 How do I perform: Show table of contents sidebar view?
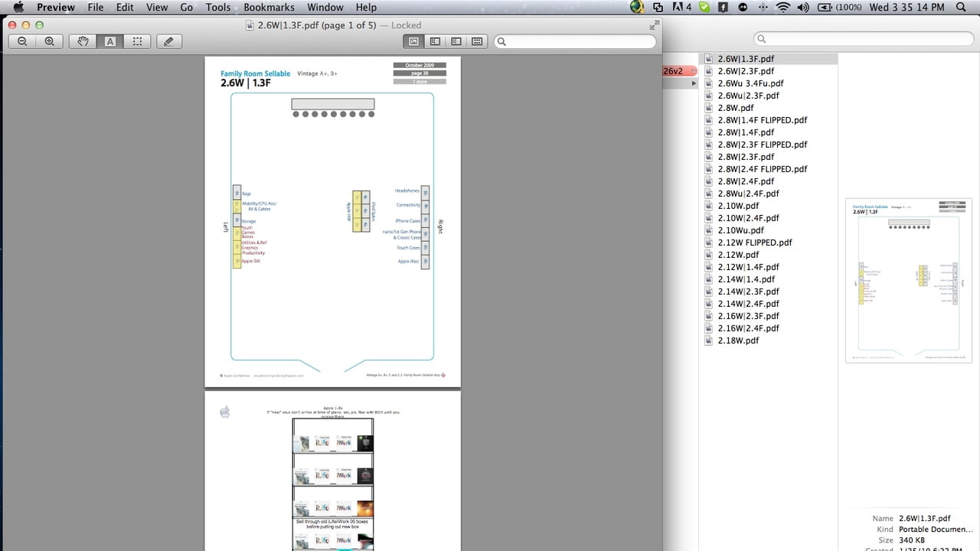(x=456, y=41)
